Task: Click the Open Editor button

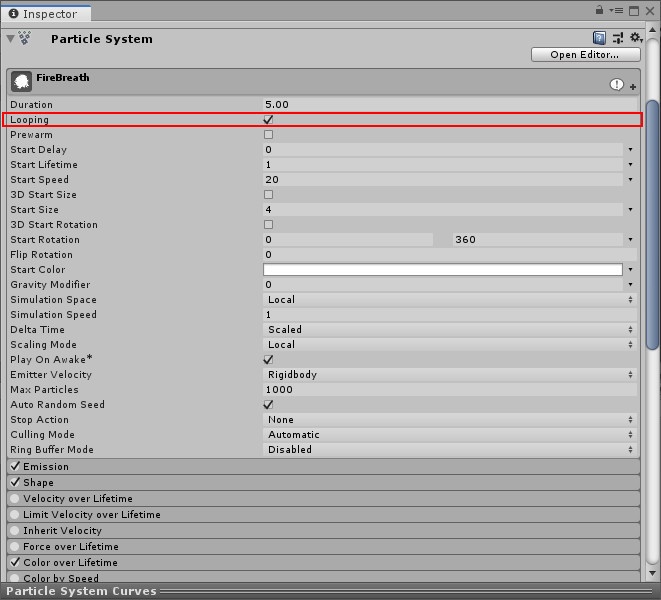Action: (x=586, y=54)
